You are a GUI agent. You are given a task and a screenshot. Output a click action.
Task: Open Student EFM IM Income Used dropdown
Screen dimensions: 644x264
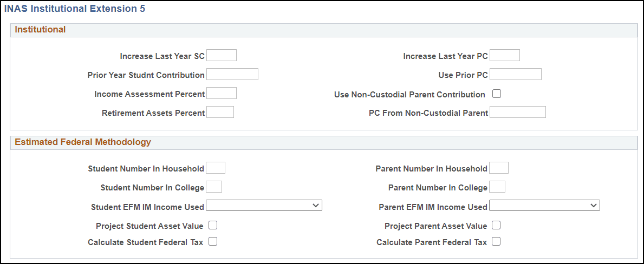[x=264, y=206]
